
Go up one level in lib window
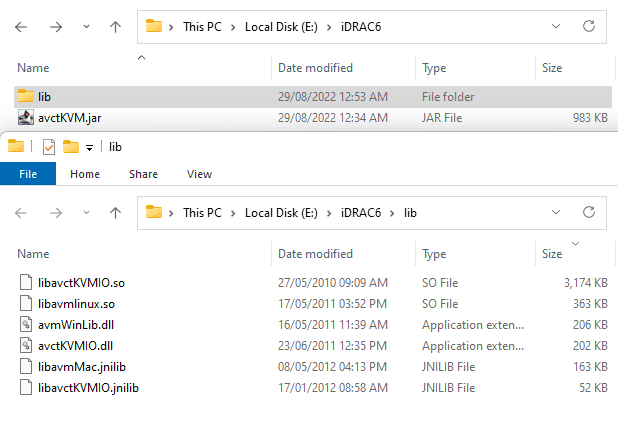(115, 212)
